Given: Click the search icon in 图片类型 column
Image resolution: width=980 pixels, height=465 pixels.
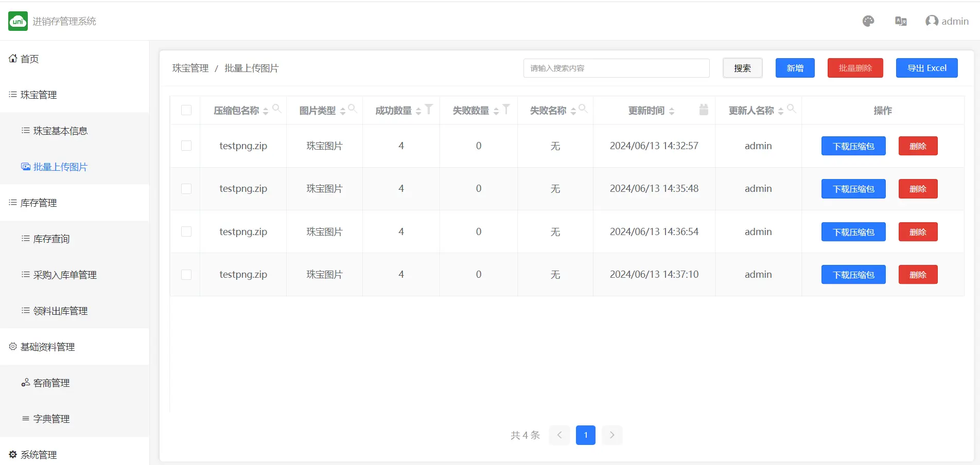Looking at the screenshot, I should coord(353,109).
